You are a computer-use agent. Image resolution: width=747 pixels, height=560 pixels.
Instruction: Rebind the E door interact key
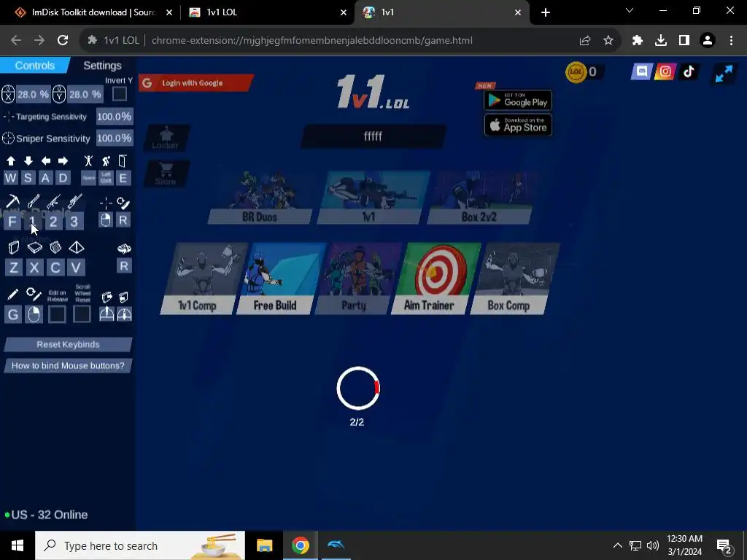pos(123,178)
